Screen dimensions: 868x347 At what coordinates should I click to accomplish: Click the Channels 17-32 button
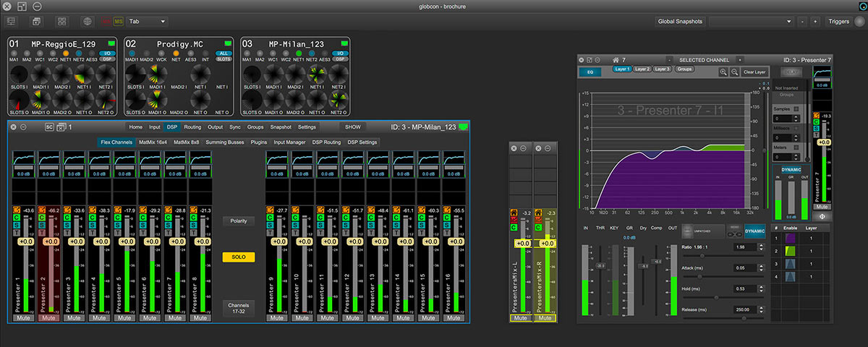tap(239, 309)
